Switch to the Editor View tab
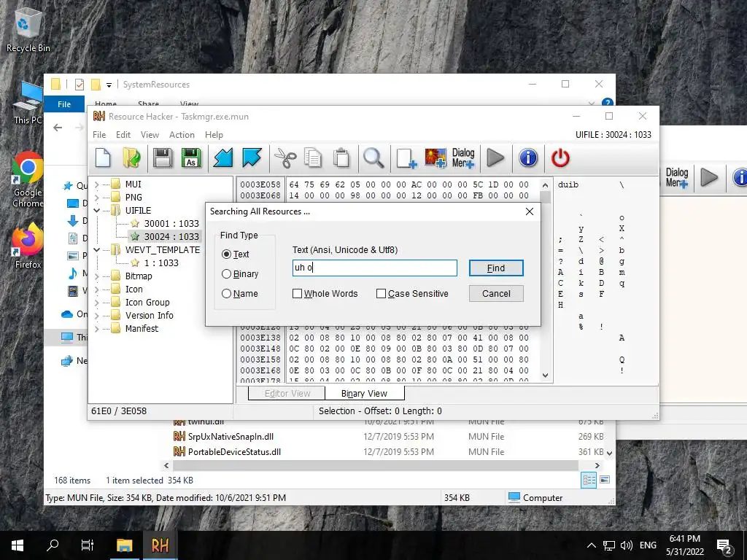The image size is (747, 560). click(287, 393)
